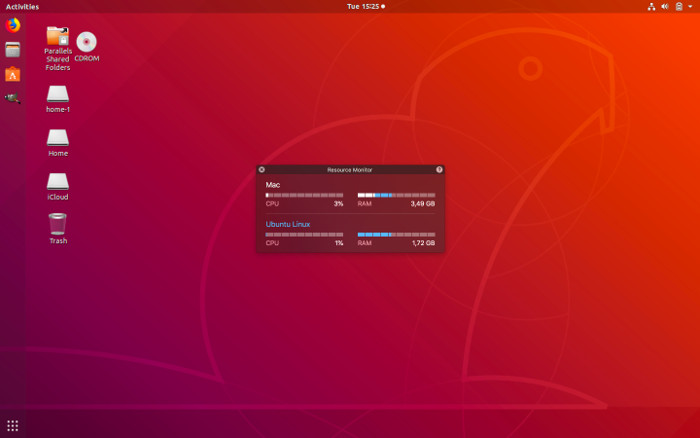Open the fourth dock app under Ubuntu Software
Viewport: 700px width, 438px height.
pos(12,98)
